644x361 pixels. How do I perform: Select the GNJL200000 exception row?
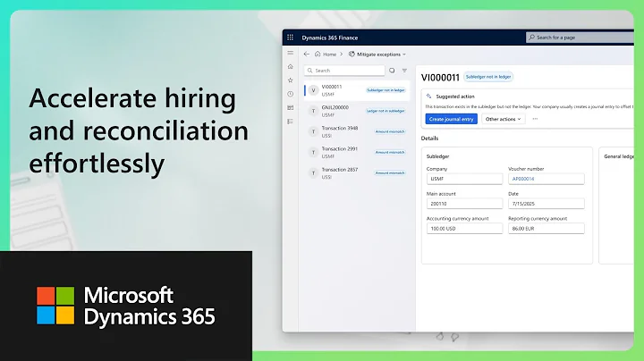(x=357, y=111)
